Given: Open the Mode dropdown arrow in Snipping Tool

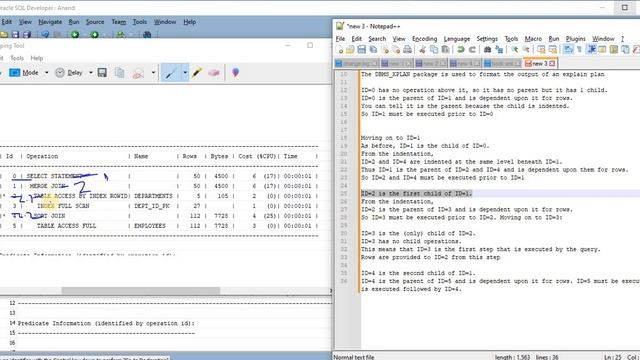Looking at the screenshot, I should point(47,73).
